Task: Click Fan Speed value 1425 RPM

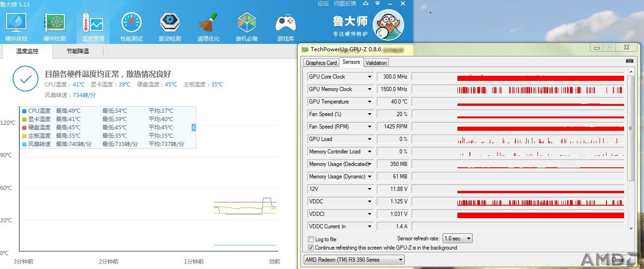Action: pos(393,127)
